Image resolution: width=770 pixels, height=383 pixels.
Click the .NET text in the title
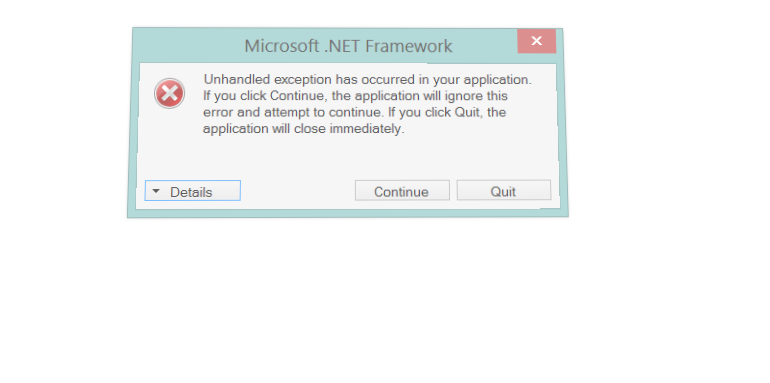(342, 46)
